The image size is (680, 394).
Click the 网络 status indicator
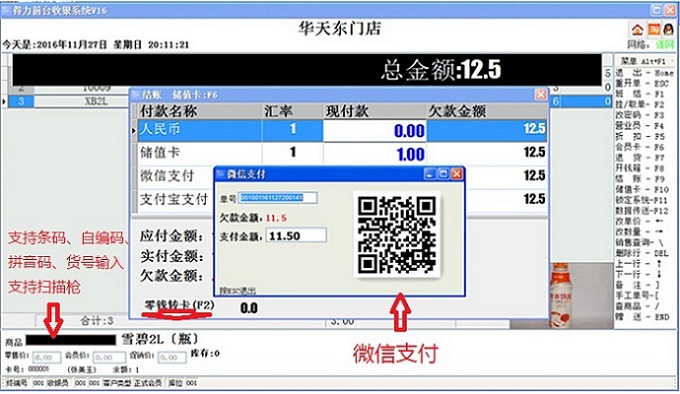tap(651, 45)
